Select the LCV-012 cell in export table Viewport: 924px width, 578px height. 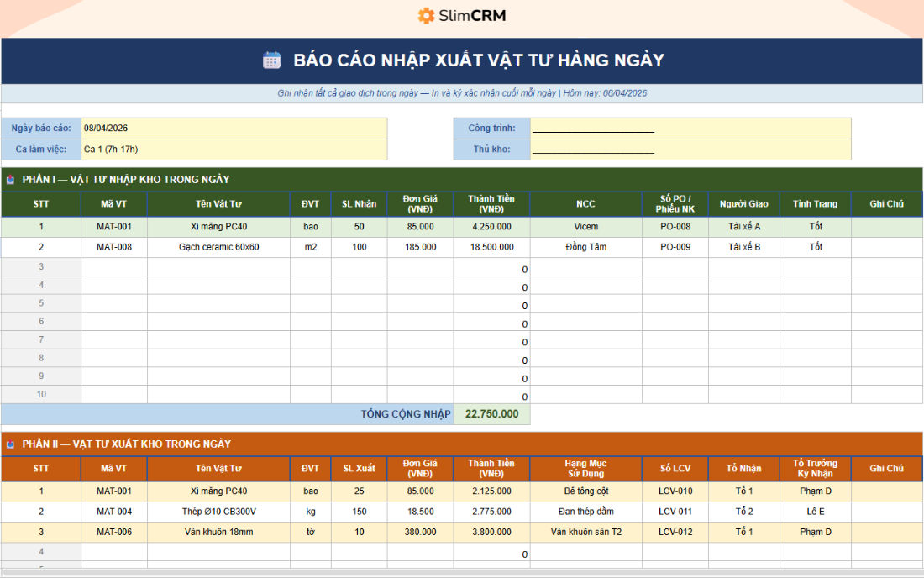pos(677,532)
